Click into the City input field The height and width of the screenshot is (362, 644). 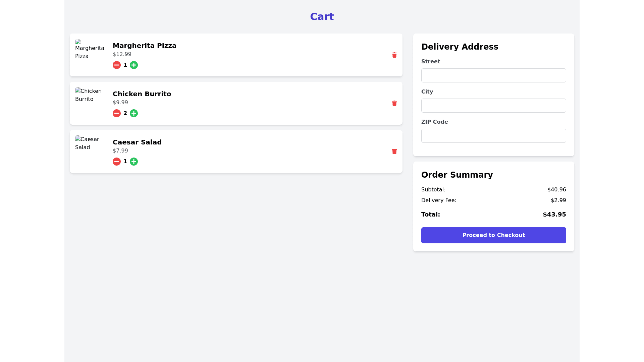coord(493,105)
